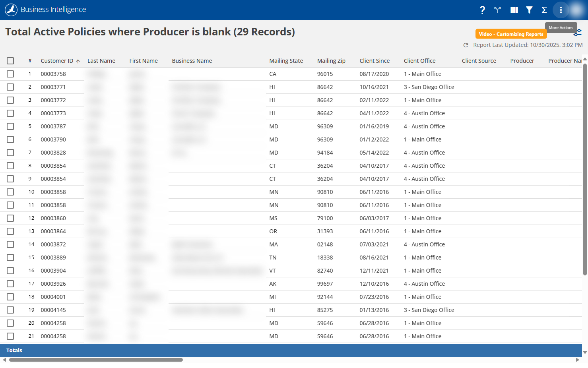588x368 pixels.
Task: Click vertical scrollbar down arrow
Action: tap(585, 353)
